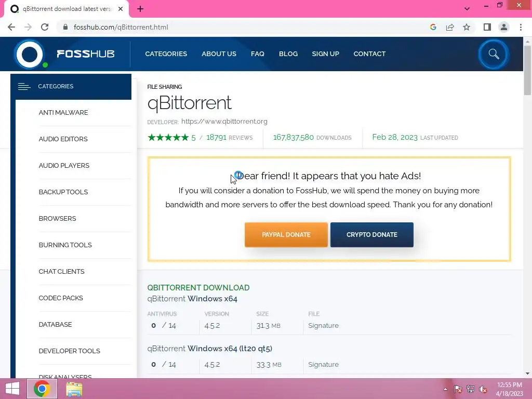
Task: Click the sidebar CATEGORIES header
Action: pos(71,87)
